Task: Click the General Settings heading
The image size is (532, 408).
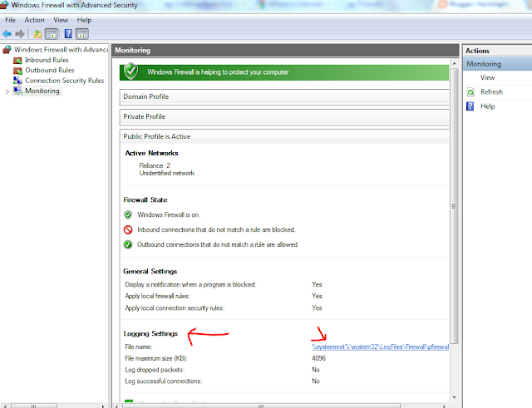Action: [x=150, y=272]
